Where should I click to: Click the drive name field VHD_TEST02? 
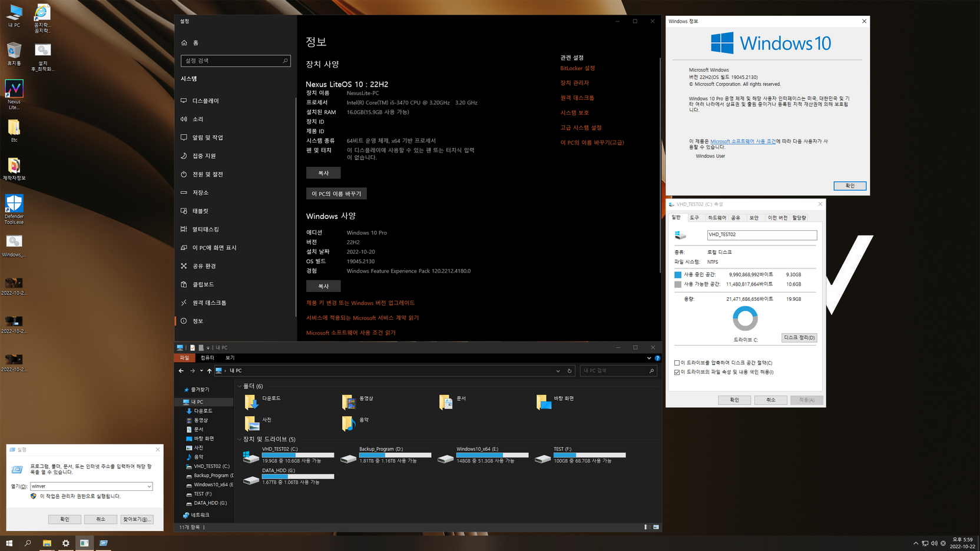(x=762, y=235)
